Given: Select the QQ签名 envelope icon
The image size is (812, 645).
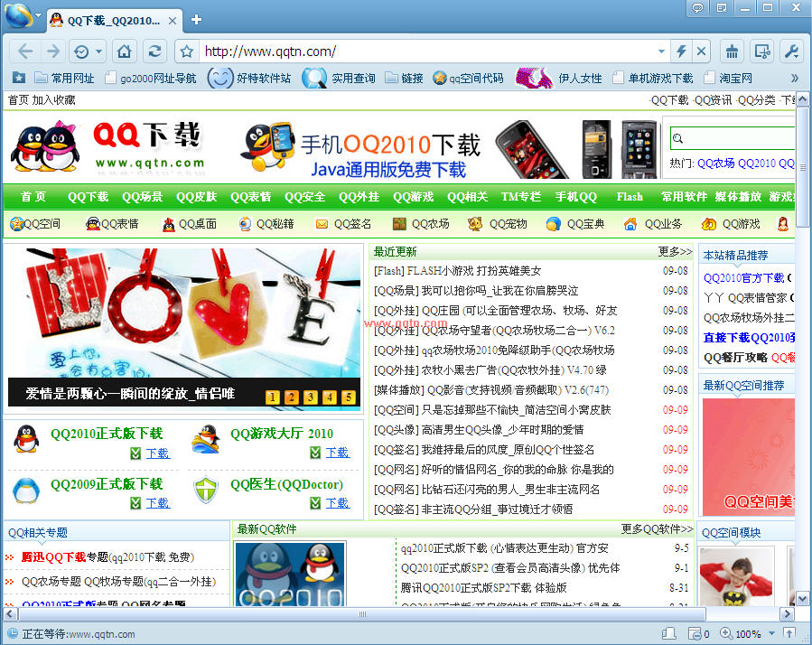Looking at the screenshot, I should coord(322,223).
